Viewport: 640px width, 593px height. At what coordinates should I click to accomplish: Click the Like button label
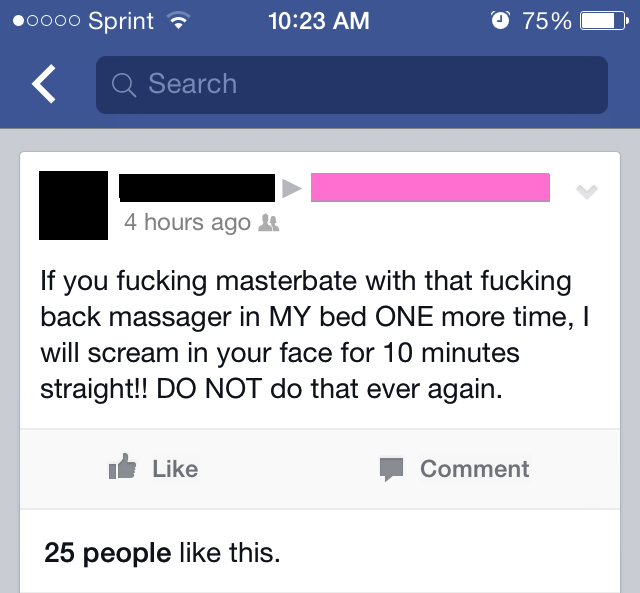[x=175, y=469]
